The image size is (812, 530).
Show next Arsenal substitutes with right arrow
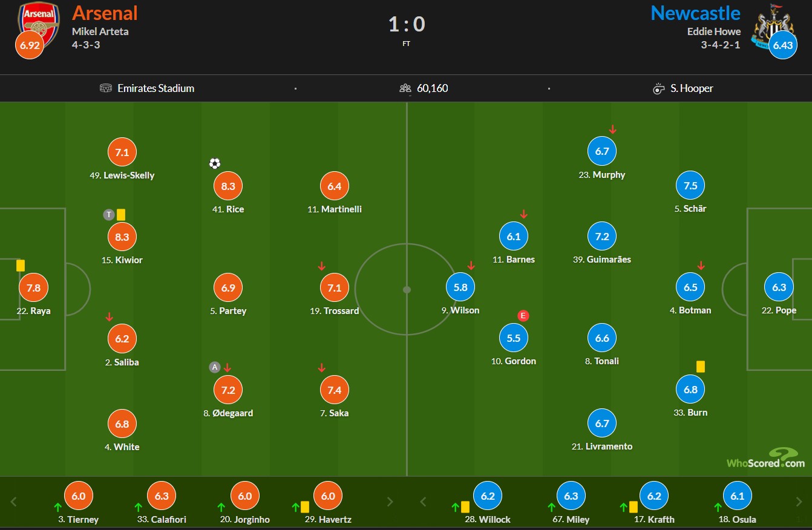pos(390,502)
